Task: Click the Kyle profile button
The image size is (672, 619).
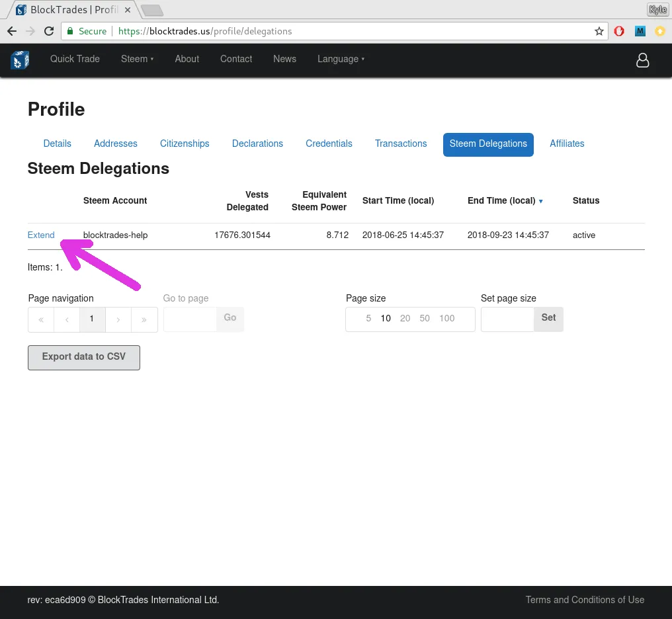Action: point(658,9)
